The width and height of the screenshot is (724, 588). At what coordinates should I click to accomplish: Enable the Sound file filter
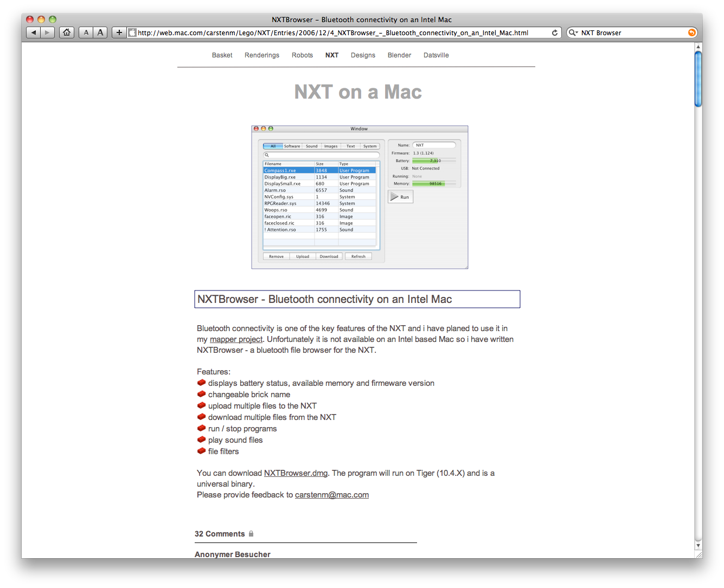[x=311, y=146]
